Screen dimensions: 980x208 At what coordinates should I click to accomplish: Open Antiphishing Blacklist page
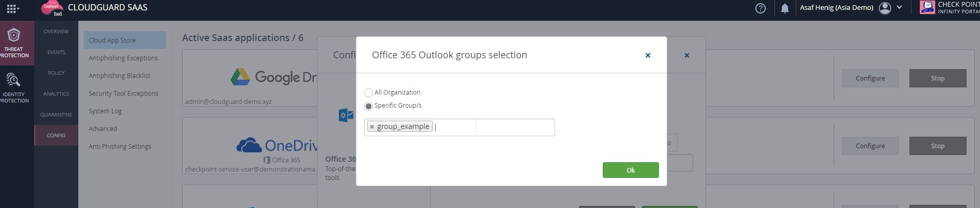[x=119, y=75]
